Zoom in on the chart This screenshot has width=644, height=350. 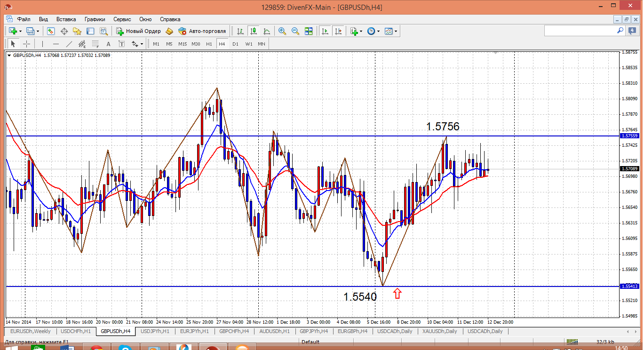(x=282, y=31)
